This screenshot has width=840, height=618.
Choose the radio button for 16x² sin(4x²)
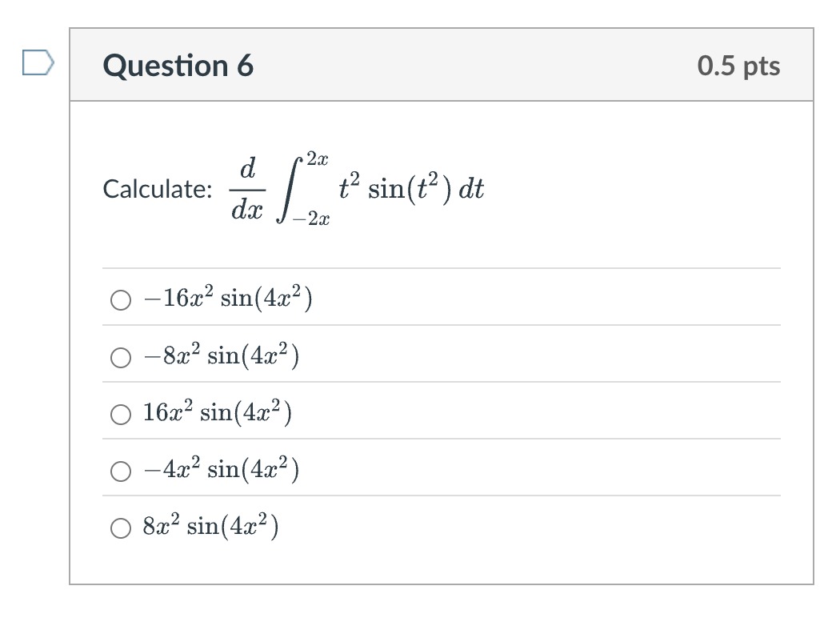pos(121,415)
